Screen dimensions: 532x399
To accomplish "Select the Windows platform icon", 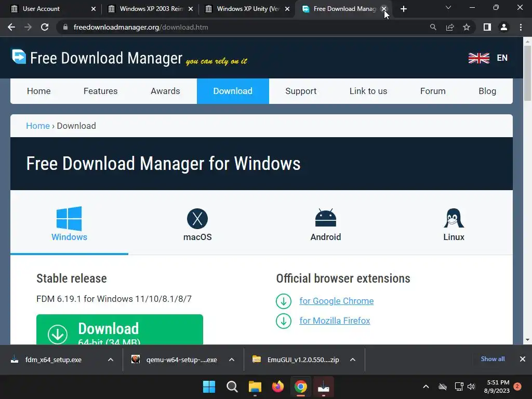I will (69, 219).
